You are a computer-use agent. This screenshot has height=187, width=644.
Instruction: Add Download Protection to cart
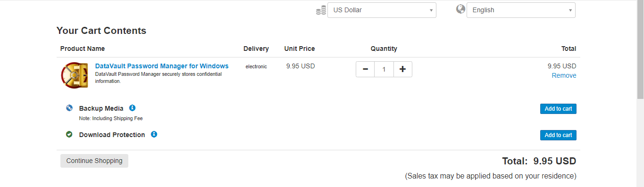click(x=558, y=135)
